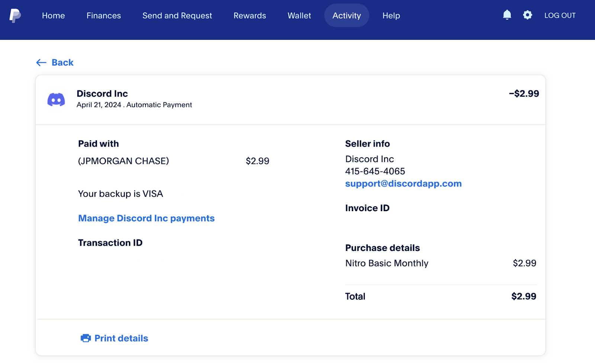Click the seller phone number 415-645-4065
The image size is (595, 364).
375,171
